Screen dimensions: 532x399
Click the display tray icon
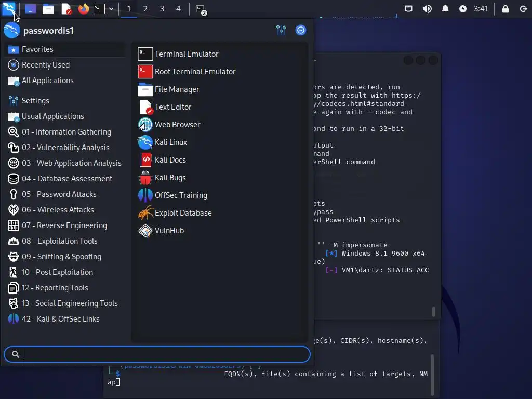pos(409,9)
